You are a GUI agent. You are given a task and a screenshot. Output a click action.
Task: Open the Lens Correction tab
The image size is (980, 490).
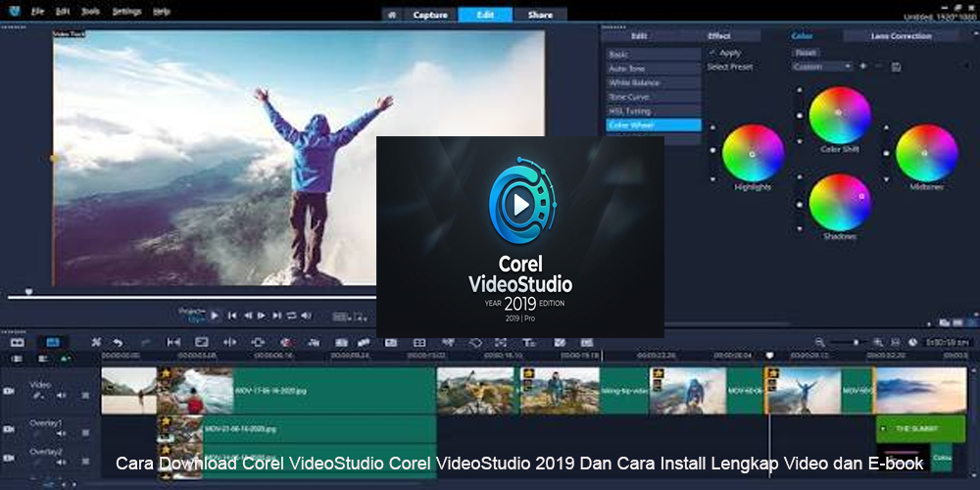click(x=901, y=36)
